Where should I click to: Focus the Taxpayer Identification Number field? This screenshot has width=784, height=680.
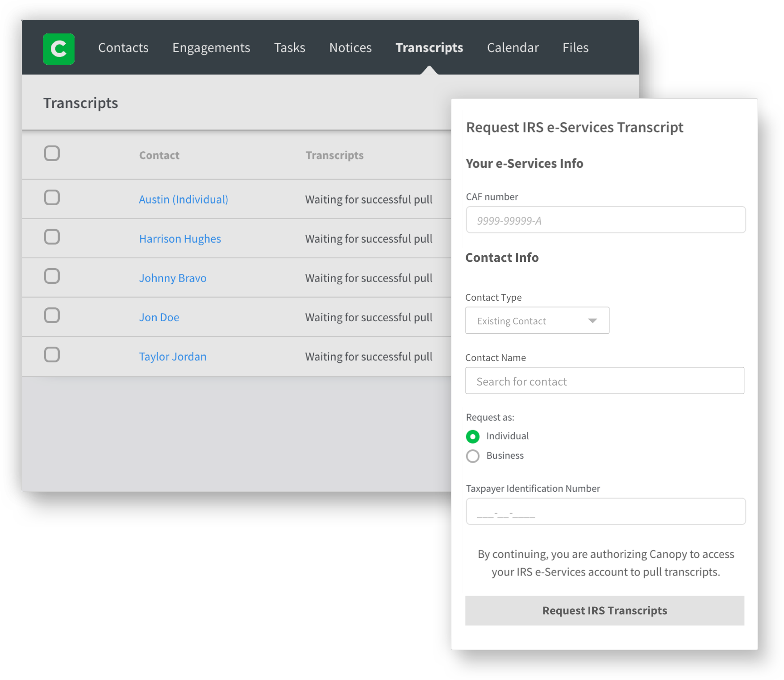[605, 511]
